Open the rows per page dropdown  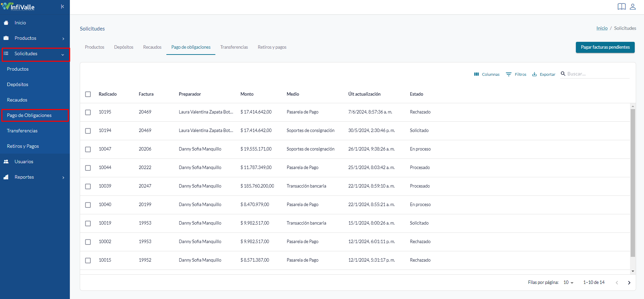[568, 283]
